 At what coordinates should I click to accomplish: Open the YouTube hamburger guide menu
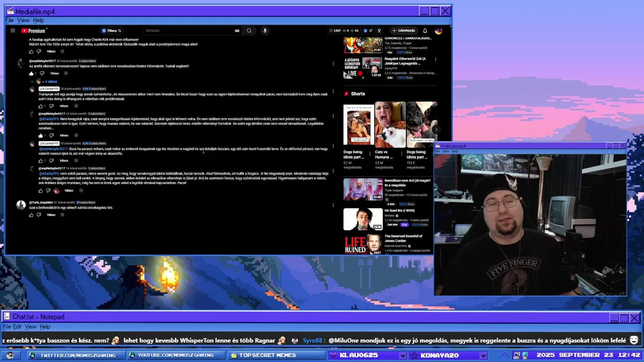click(13, 31)
